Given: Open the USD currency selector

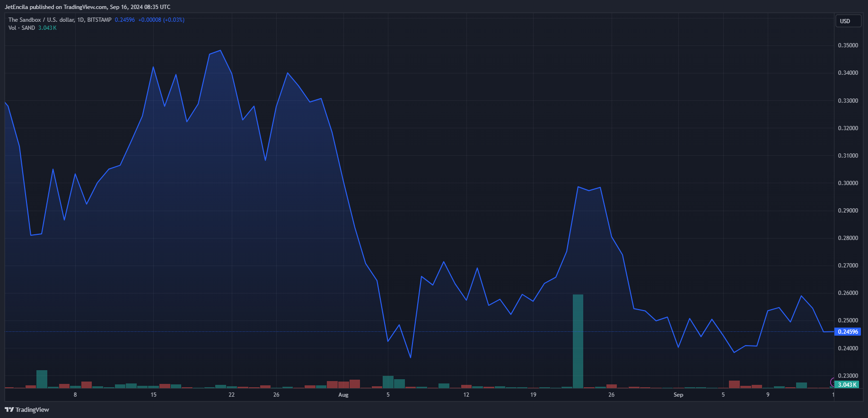Looking at the screenshot, I should [847, 21].
